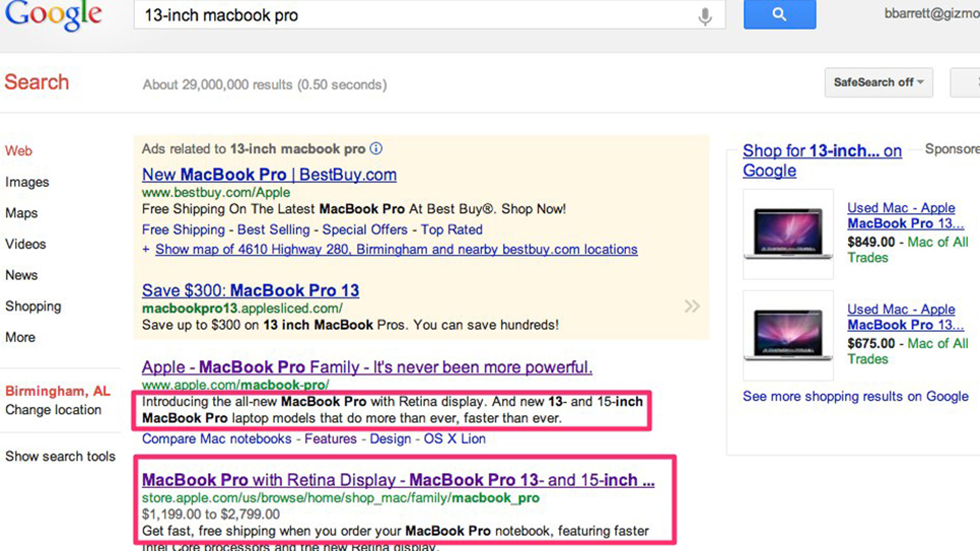Click the Design sitelink
Viewport: 980px width, 551px height.
coord(390,439)
